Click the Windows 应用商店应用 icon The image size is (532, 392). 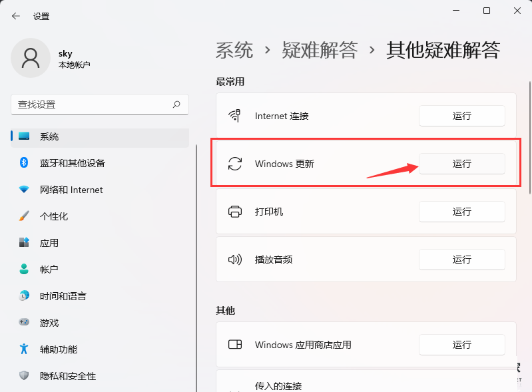click(235, 345)
